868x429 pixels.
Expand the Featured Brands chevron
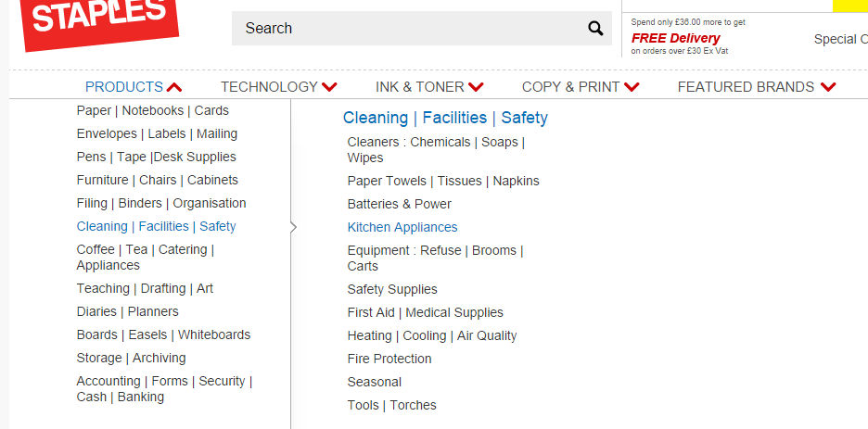point(828,87)
